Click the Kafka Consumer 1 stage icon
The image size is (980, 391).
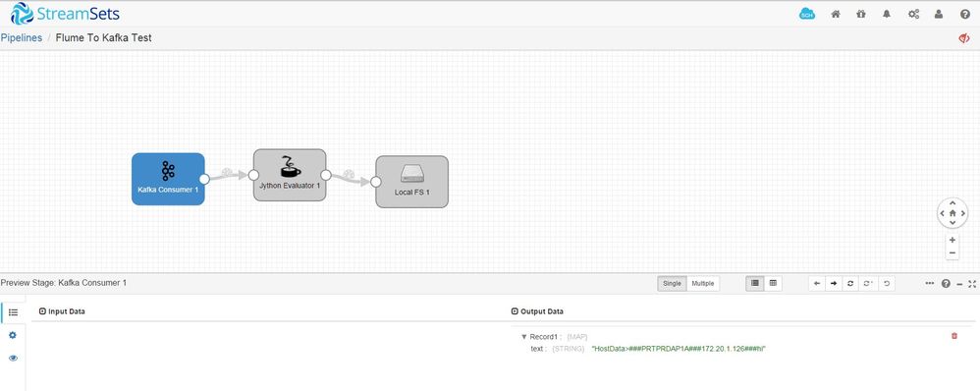coord(168,170)
